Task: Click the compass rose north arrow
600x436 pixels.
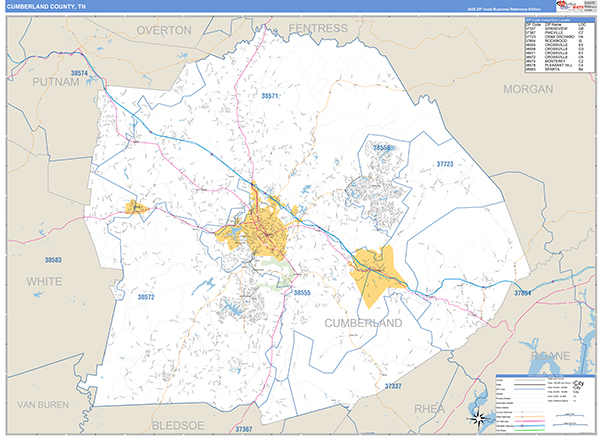Action: point(478,416)
